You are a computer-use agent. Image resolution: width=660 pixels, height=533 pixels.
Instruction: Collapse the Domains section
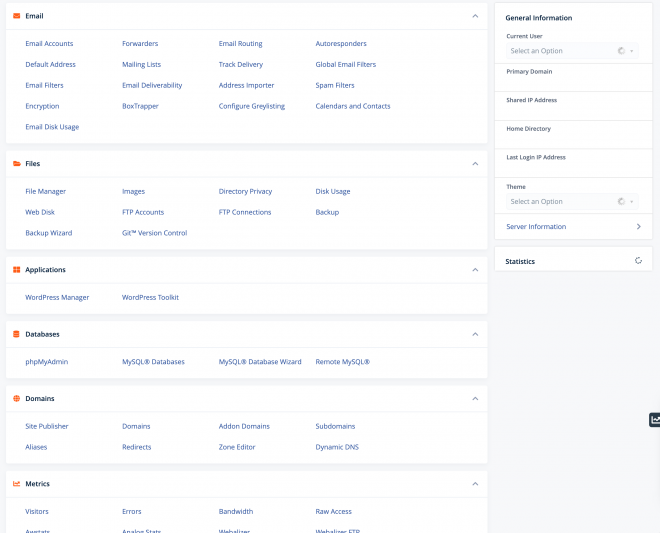coord(475,399)
